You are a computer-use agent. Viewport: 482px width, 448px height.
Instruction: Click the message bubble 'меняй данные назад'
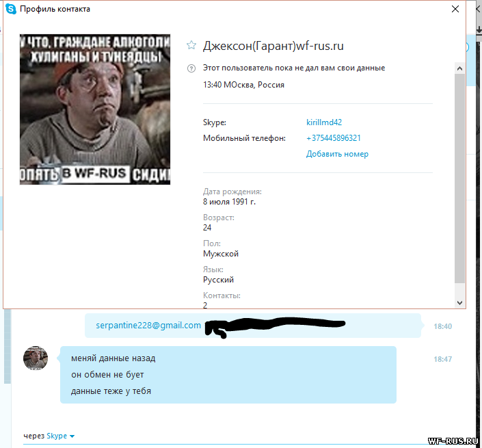(x=113, y=358)
